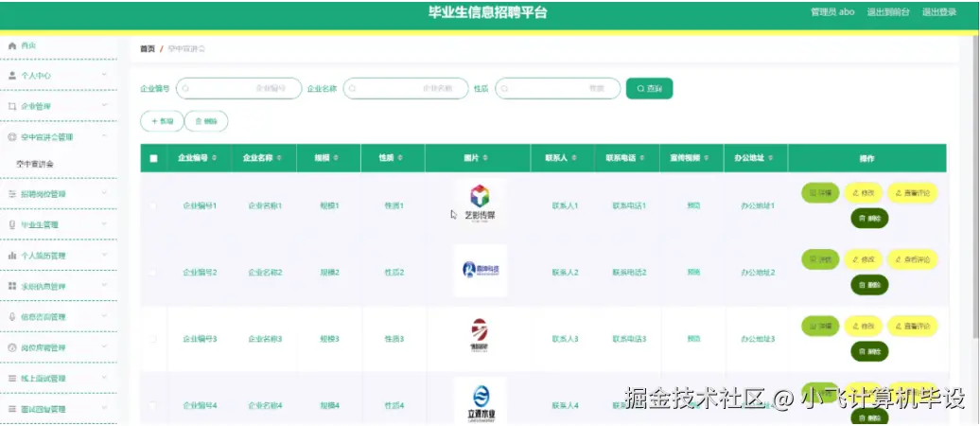
Task: Expand the 企业管理 menu chevron
Action: (104, 106)
